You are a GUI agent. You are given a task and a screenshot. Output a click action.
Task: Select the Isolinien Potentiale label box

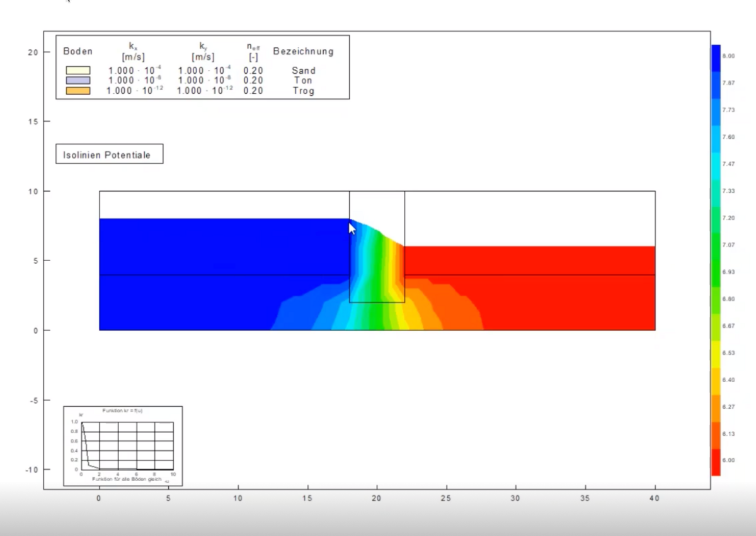108,153
